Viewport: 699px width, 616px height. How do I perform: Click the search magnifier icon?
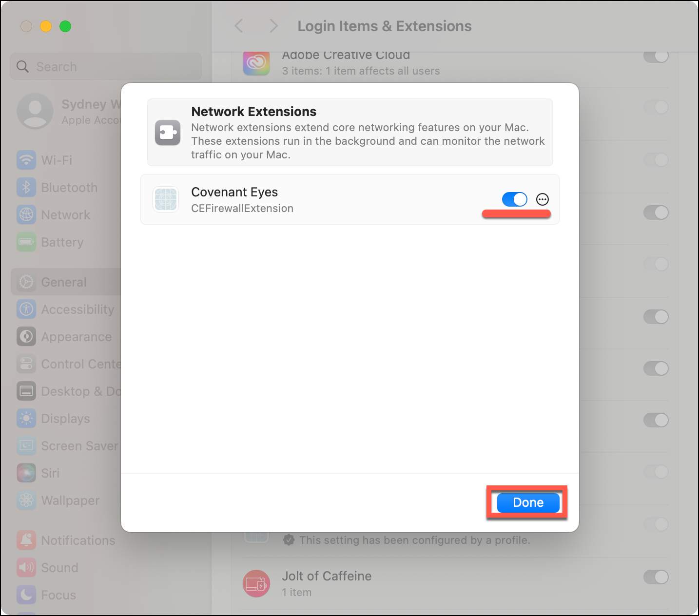point(22,66)
